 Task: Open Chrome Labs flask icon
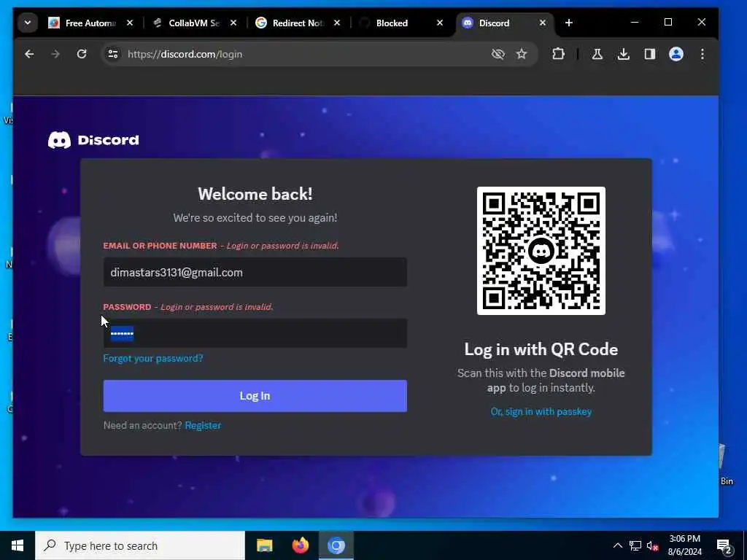[597, 54]
